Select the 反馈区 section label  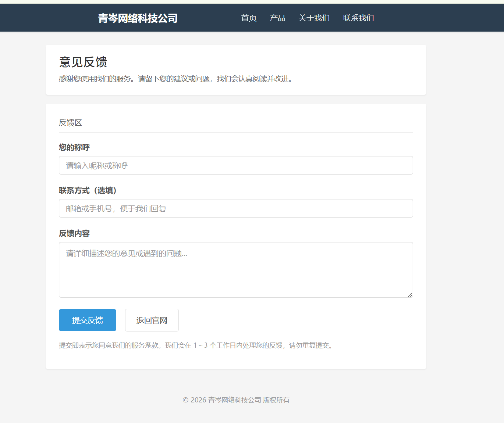click(70, 122)
